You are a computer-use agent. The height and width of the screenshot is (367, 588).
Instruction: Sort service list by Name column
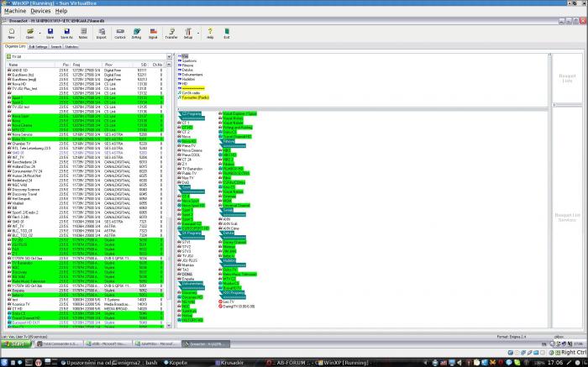point(32,65)
